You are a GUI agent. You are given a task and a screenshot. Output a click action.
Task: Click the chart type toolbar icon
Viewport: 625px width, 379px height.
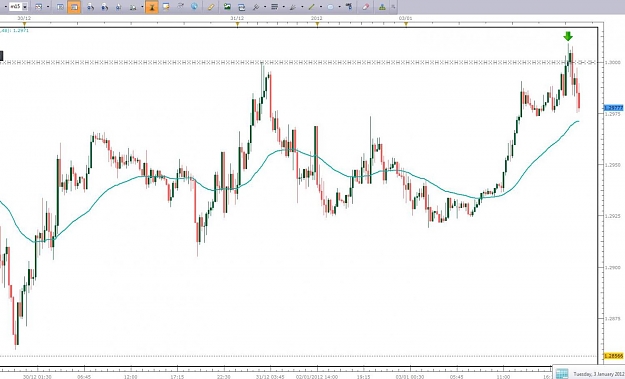(39, 7)
